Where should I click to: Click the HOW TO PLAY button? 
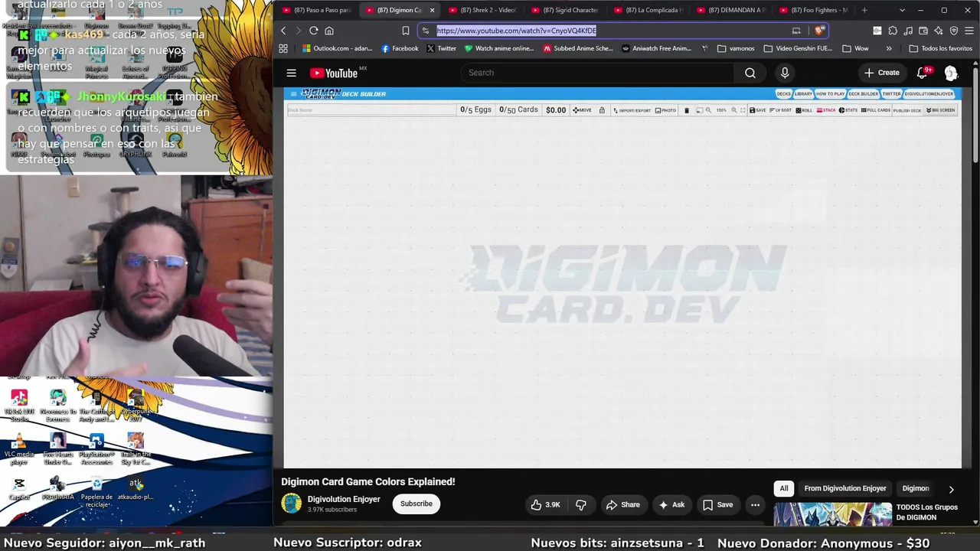(x=830, y=94)
